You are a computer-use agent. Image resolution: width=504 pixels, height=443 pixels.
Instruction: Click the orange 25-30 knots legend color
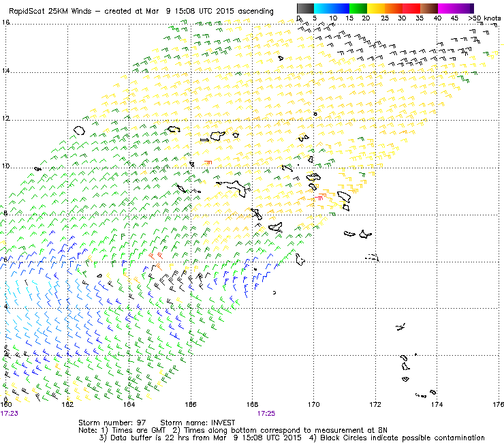[x=394, y=8]
